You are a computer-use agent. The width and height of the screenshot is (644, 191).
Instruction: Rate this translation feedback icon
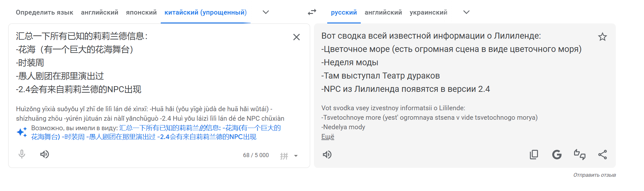[580, 155]
